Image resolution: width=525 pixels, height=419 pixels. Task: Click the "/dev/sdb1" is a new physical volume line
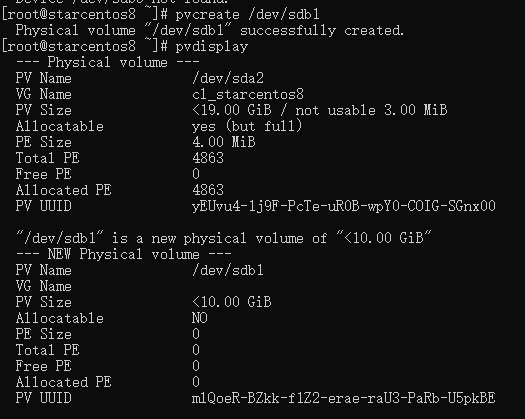[x=224, y=238]
